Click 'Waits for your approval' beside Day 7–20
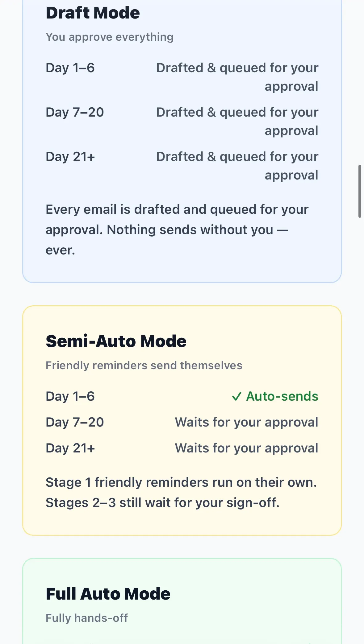Screen dimensions: 364x644 (x=247, y=422)
